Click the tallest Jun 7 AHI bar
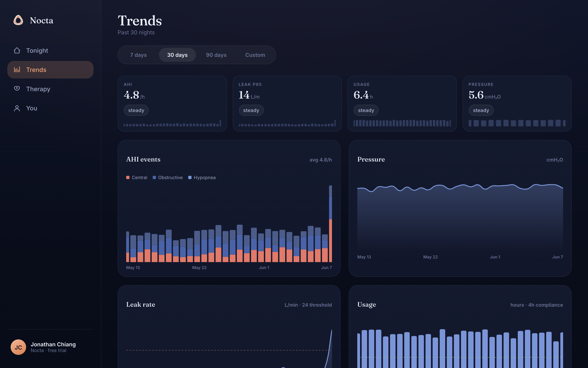 (331, 224)
